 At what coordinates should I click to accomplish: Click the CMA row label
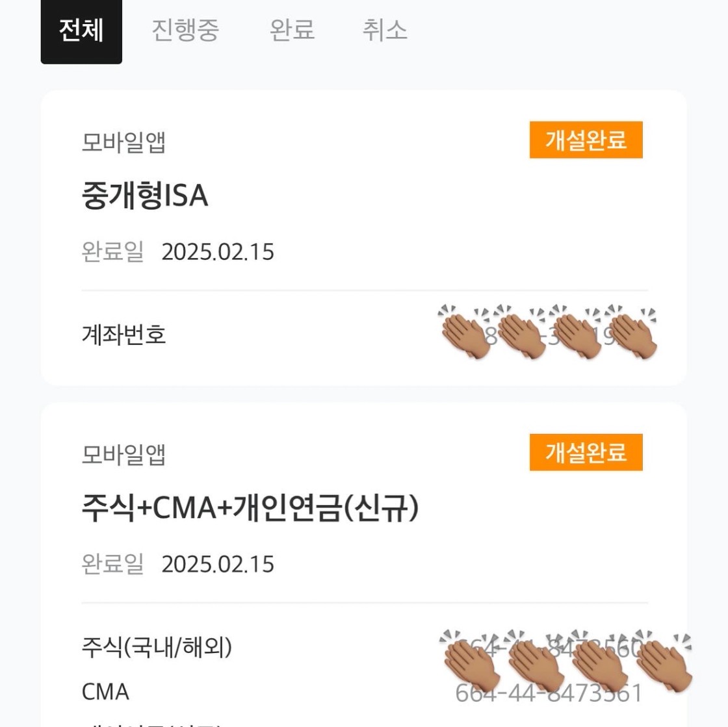point(105,692)
